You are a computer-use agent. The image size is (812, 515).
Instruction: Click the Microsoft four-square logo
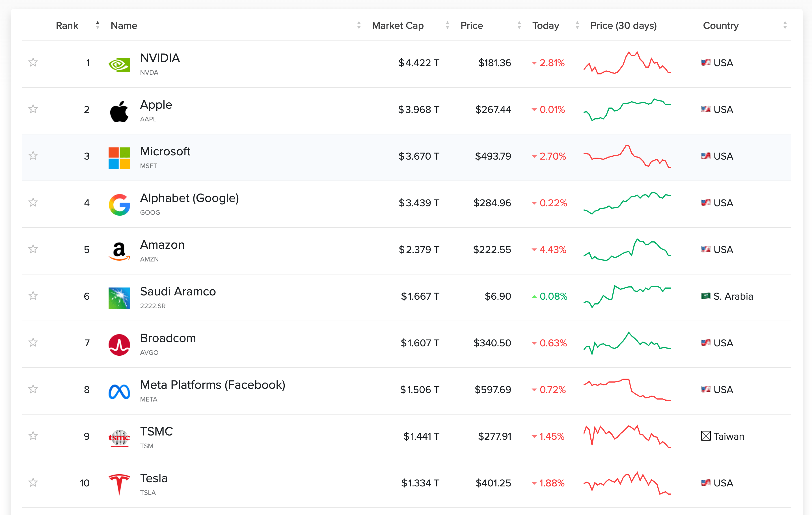119,158
